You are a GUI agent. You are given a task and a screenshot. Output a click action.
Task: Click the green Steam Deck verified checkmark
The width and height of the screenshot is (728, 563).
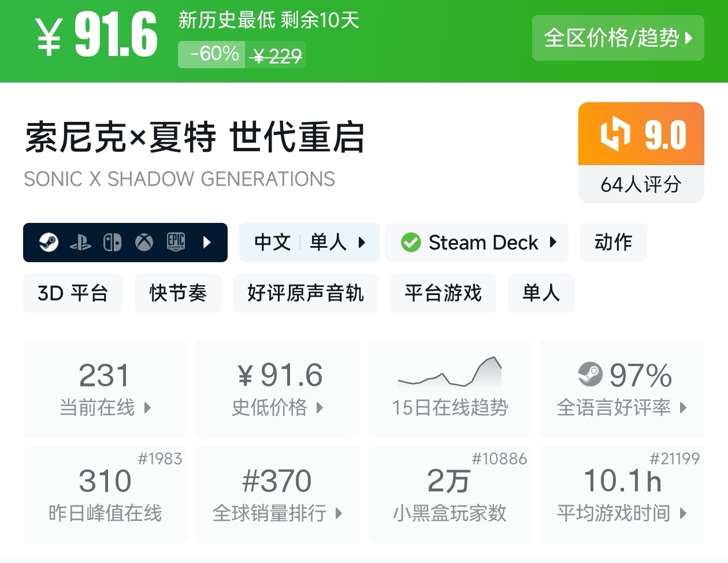click(411, 243)
